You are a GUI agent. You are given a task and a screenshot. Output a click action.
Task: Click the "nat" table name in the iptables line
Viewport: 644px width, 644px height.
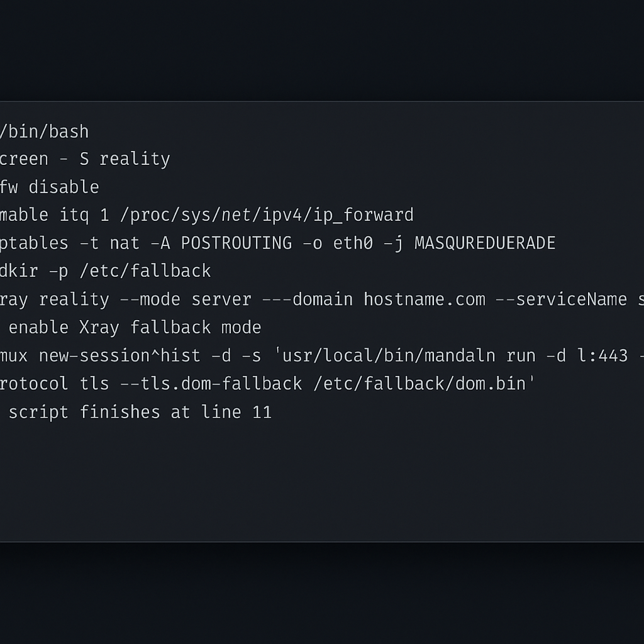click(x=125, y=243)
